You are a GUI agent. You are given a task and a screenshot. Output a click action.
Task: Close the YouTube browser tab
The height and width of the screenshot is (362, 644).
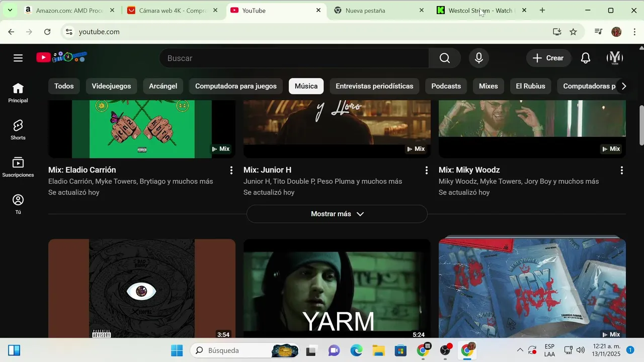(x=318, y=10)
